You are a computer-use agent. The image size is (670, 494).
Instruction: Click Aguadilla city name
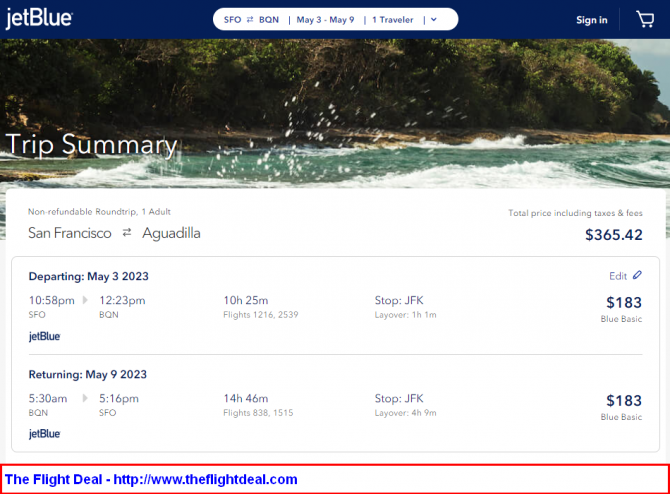pyautogui.click(x=171, y=233)
